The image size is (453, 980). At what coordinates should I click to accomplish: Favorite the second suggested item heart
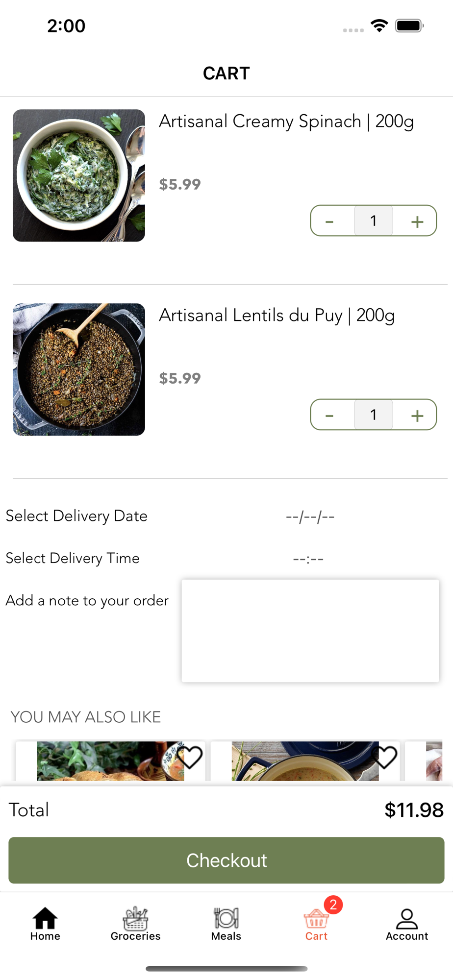[384, 757]
